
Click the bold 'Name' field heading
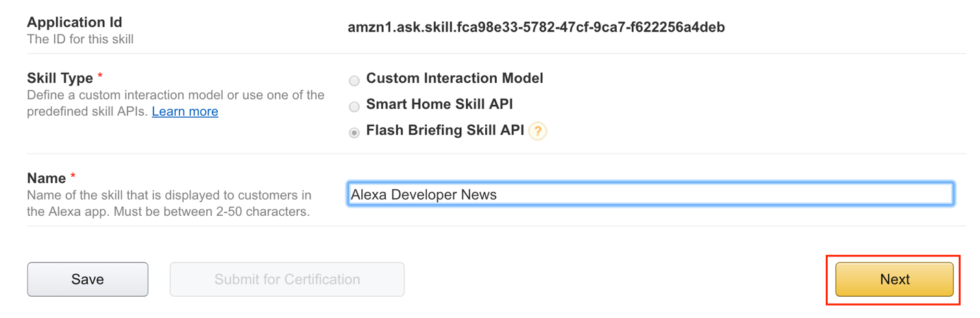[x=46, y=178]
